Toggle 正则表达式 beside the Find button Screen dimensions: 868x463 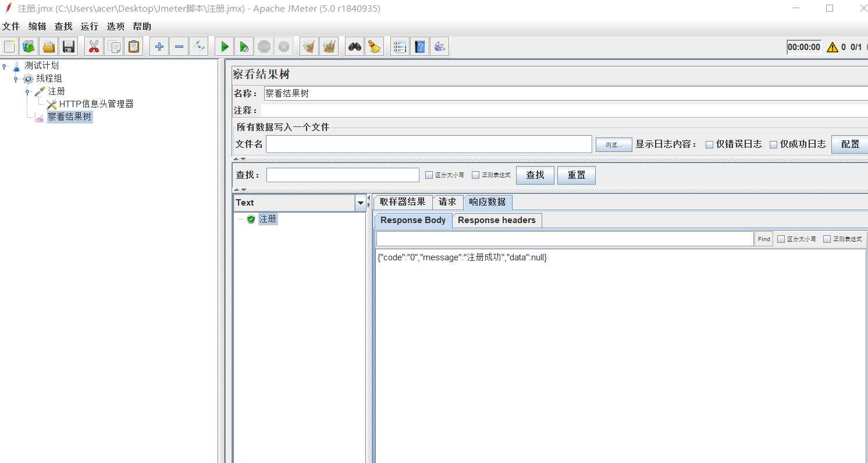pyautogui.click(x=827, y=239)
